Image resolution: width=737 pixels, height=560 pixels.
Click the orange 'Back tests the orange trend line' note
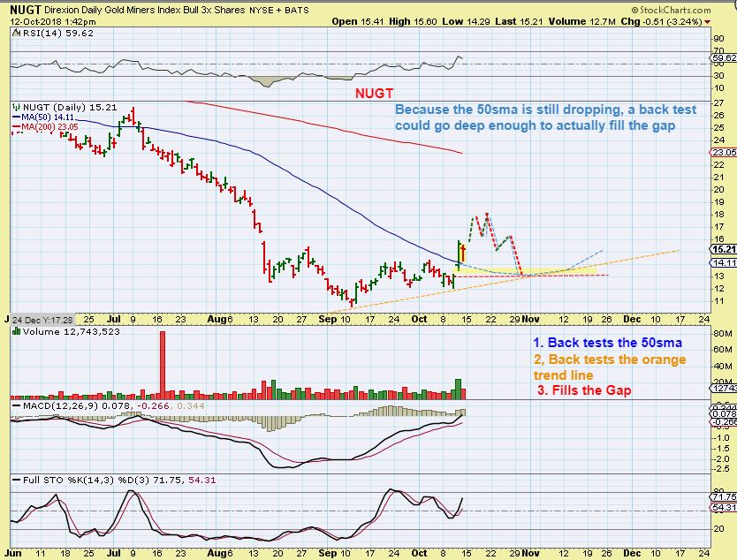[x=610, y=367]
